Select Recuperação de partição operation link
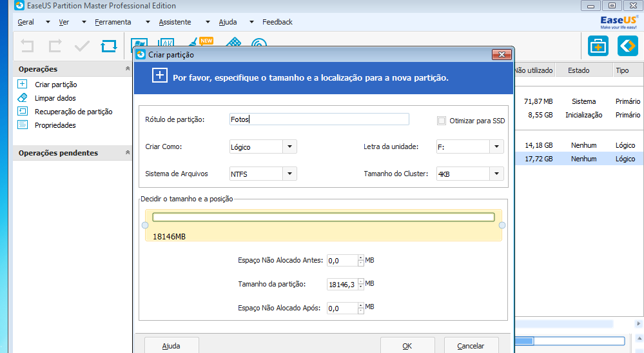 73,112
